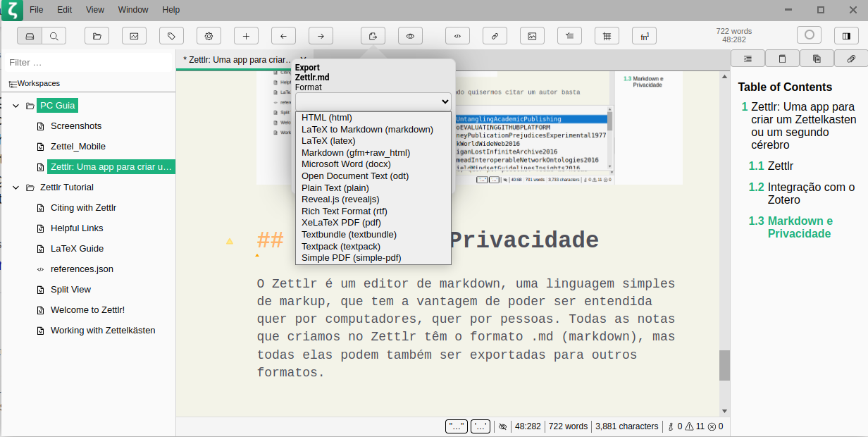The height and width of the screenshot is (437, 868).
Task: Open the View menu
Action: coord(95,10)
